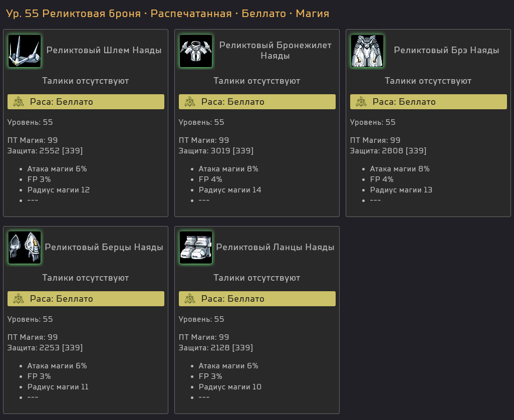Click 'Защита: 2808 [339]' value

point(388,151)
